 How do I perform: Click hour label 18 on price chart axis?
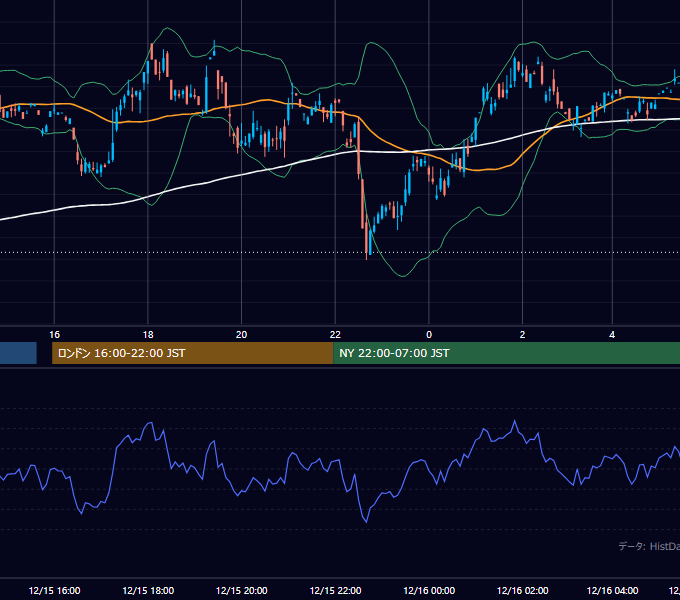[148, 335]
